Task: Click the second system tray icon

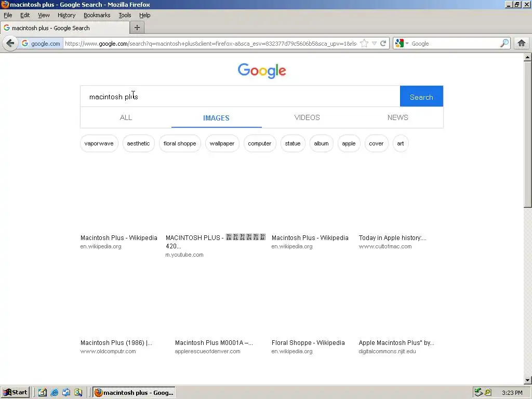Action: [x=488, y=393]
